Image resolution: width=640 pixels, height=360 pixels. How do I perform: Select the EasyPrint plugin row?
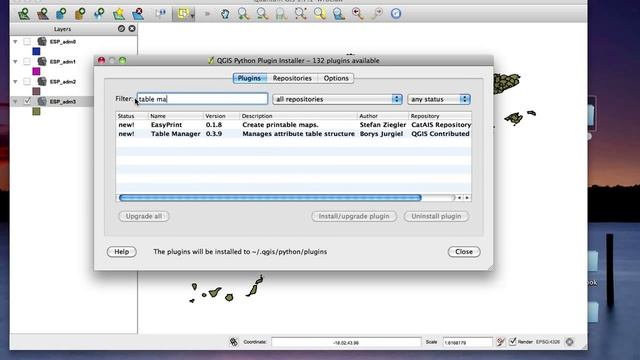293,125
